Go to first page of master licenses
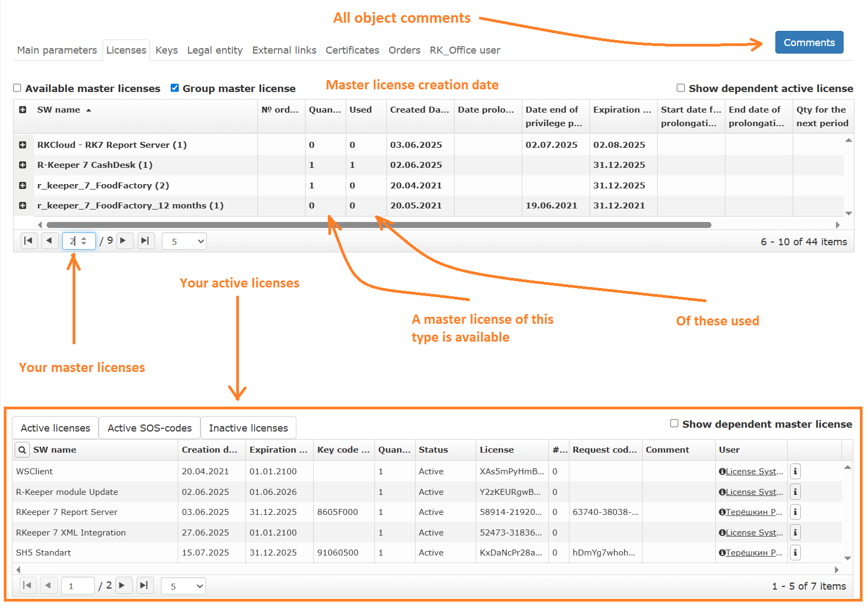This screenshot has height=614, width=868. point(29,241)
